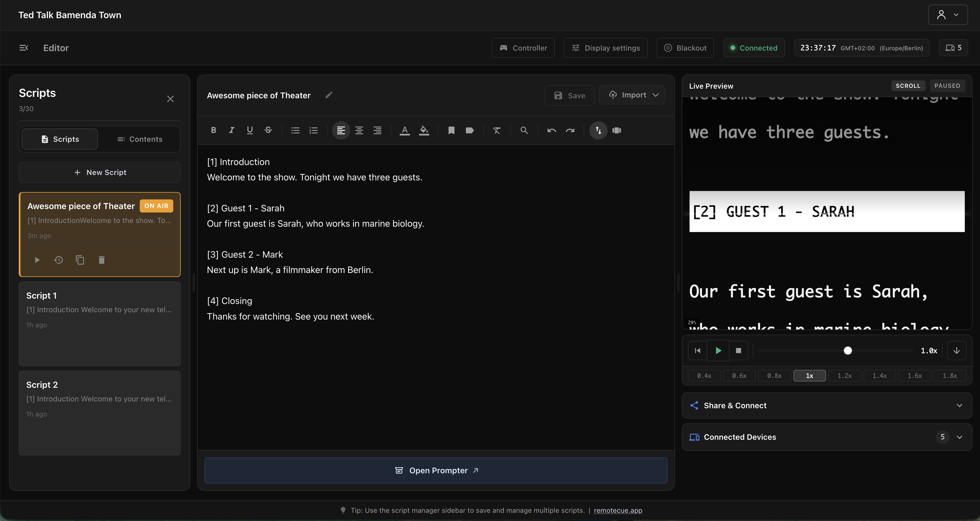Duplicate the Awesome piece of Theater script
This screenshot has height=521, width=980.
click(80, 260)
